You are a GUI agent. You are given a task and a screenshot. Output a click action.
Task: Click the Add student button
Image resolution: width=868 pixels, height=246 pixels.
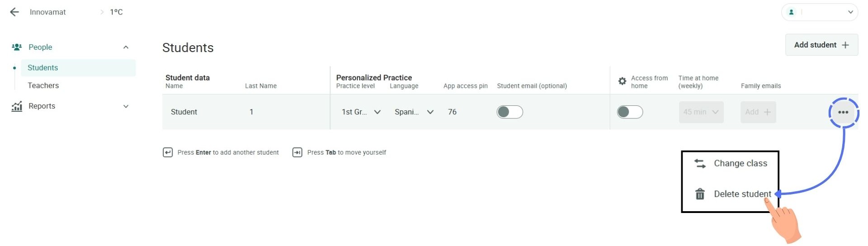coord(821,45)
